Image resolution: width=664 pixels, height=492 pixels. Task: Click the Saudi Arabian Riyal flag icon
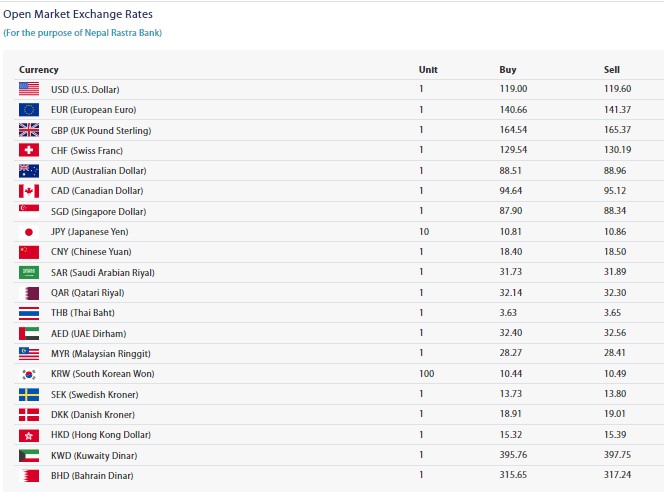tap(29, 272)
